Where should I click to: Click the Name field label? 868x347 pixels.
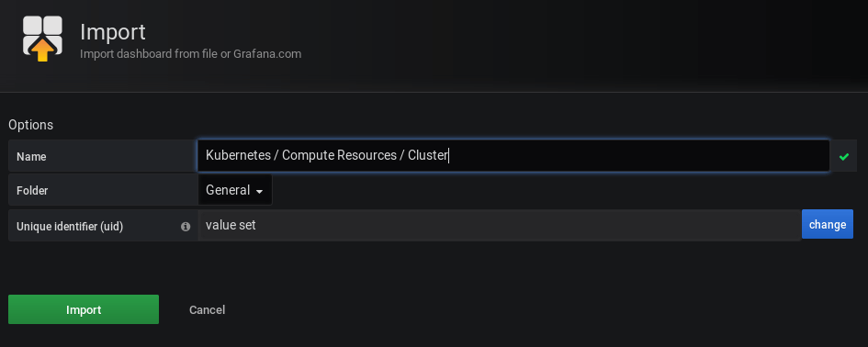pos(31,157)
